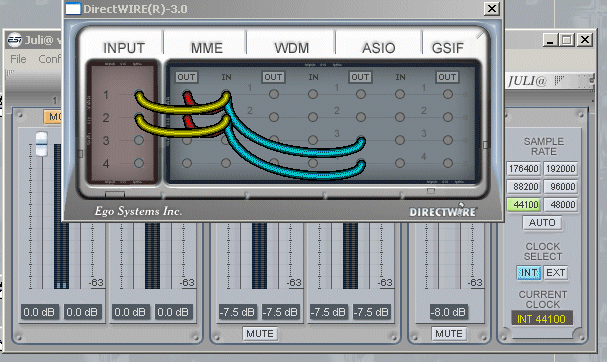The image size is (607, 362).
Task: Set sample rate to 176400
Action: (x=524, y=169)
